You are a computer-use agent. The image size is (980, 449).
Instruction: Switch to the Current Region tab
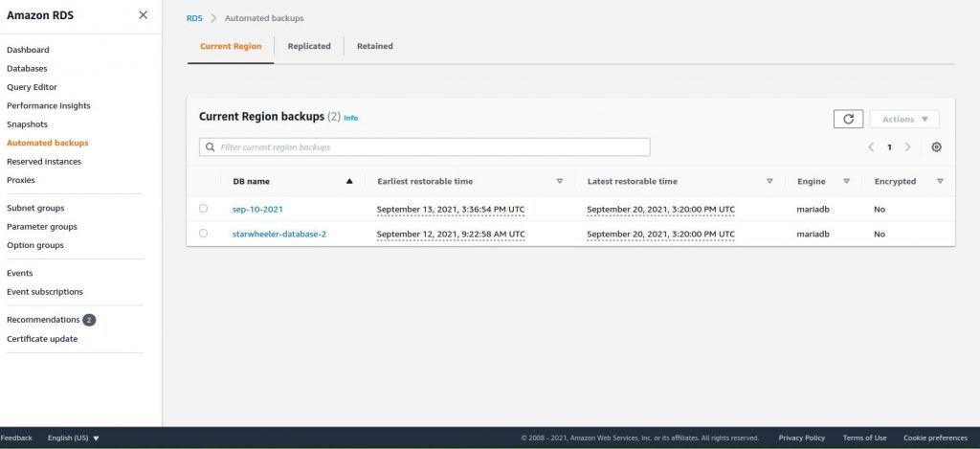231,46
